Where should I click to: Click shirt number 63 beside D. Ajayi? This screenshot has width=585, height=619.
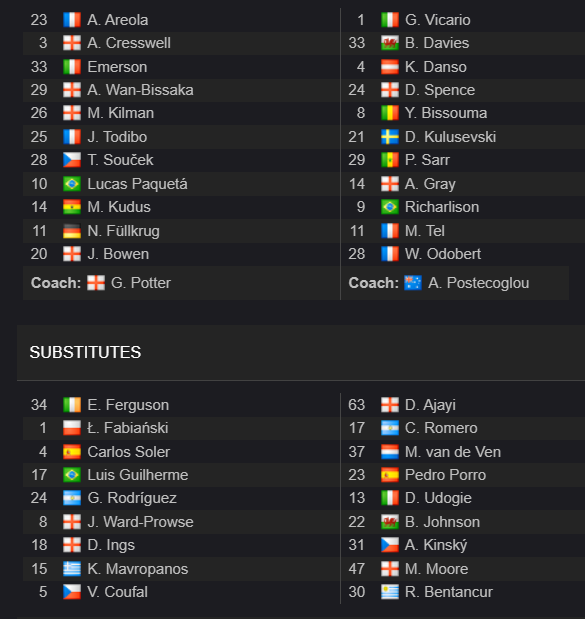click(x=356, y=405)
